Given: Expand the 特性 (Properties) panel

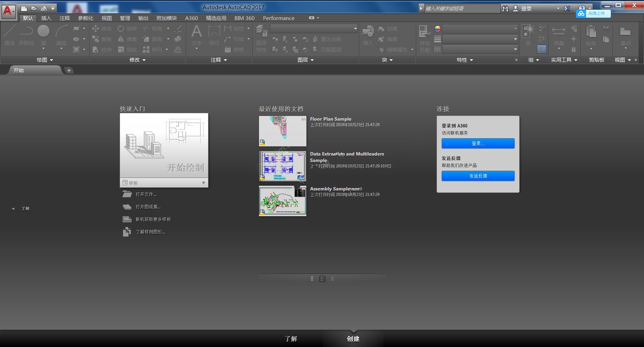Looking at the screenshot, I should click(465, 60).
